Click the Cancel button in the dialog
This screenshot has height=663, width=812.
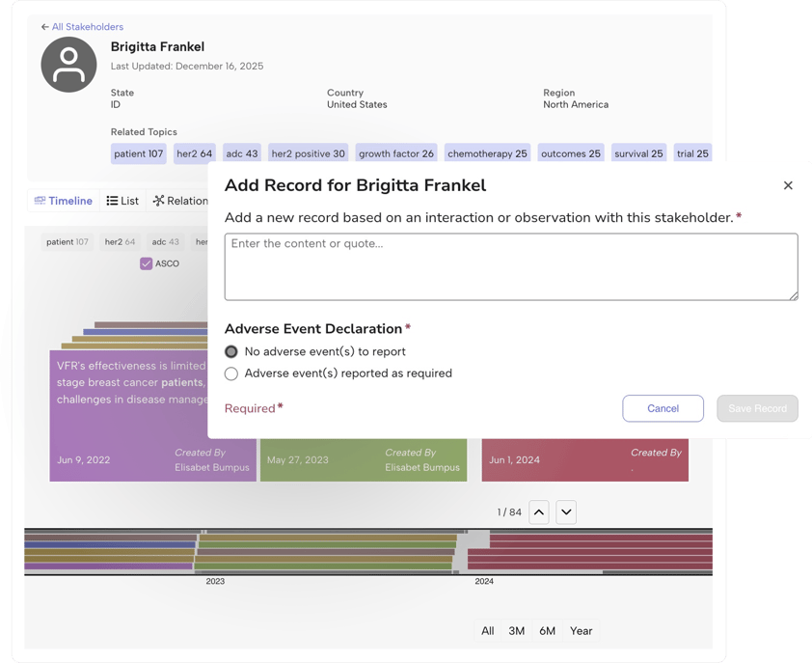663,408
